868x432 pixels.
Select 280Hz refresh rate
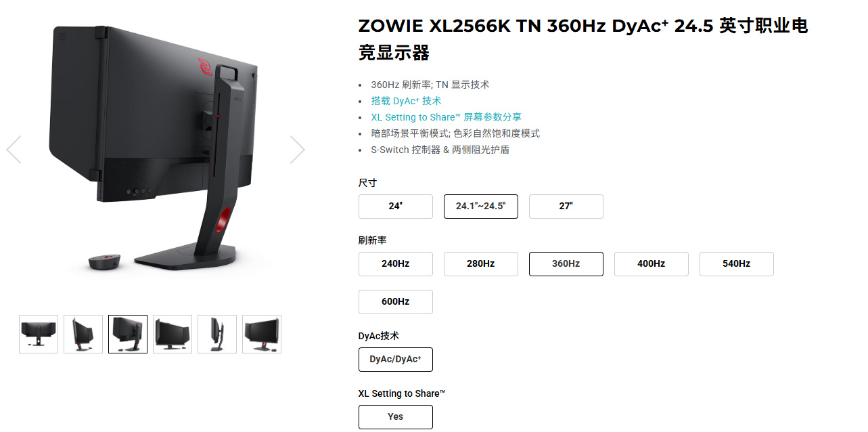pos(481,264)
